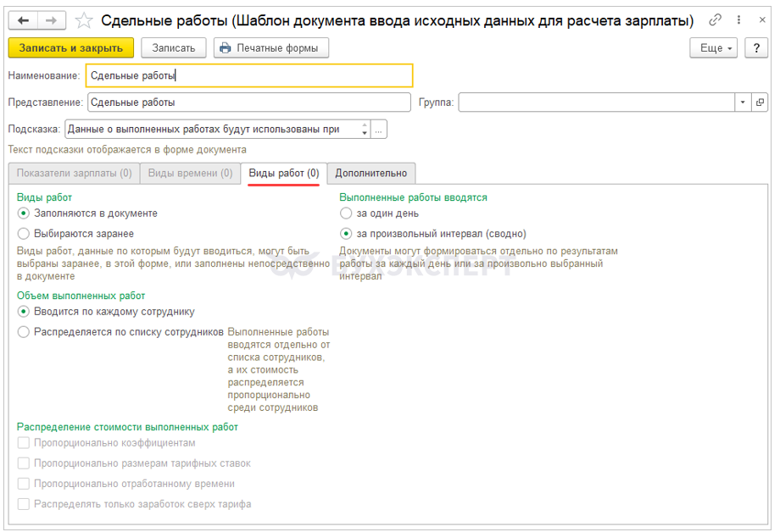Switch to the Виды времени (0) tab
The image size is (780, 532).
[x=190, y=173]
